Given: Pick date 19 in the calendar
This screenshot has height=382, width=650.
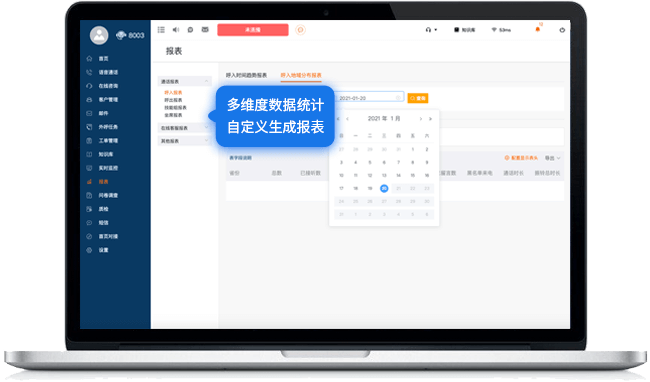Looking at the screenshot, I should [x=370, y=189].
